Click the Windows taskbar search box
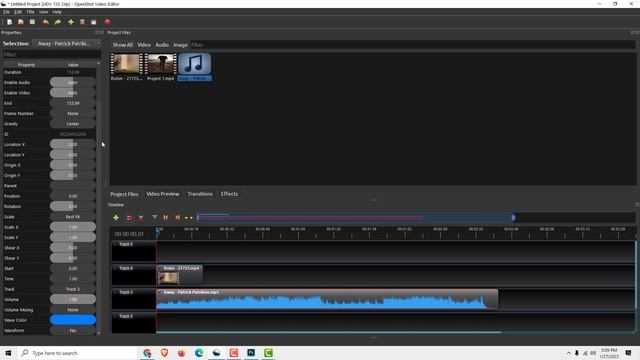640x360 pixels. (x=78, y=353)
